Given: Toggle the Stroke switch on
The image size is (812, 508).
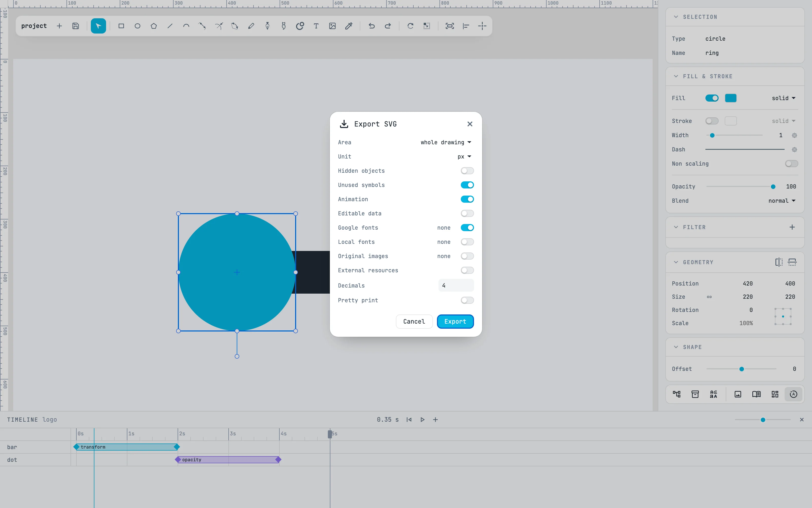Looking at the screenshot, I should click(x=712, y=121).
